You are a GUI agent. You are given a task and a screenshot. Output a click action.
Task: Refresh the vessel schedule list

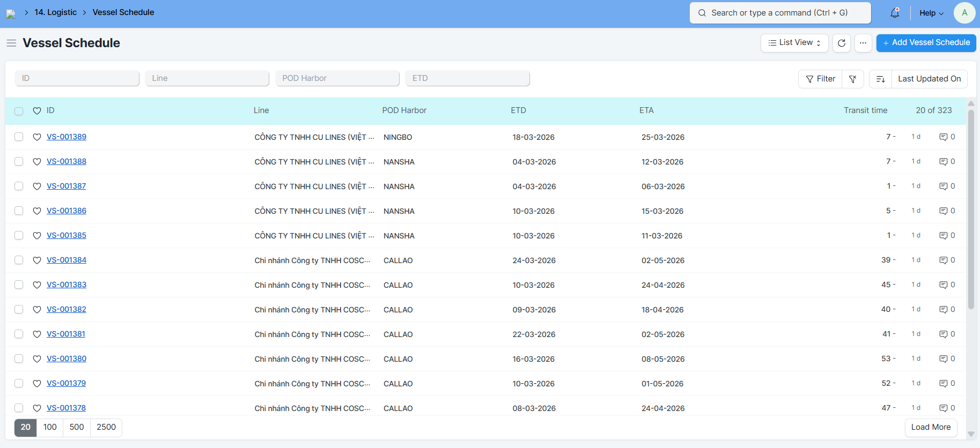[842, 43]
